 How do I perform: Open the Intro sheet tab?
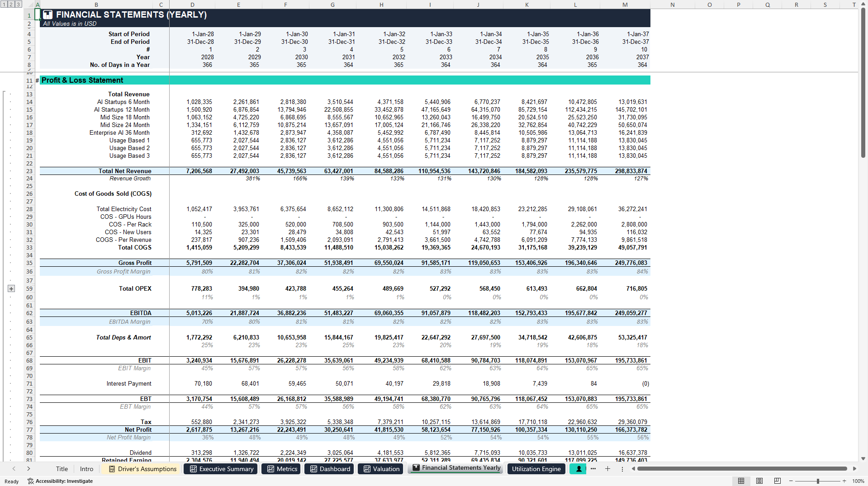click(86, 469)
